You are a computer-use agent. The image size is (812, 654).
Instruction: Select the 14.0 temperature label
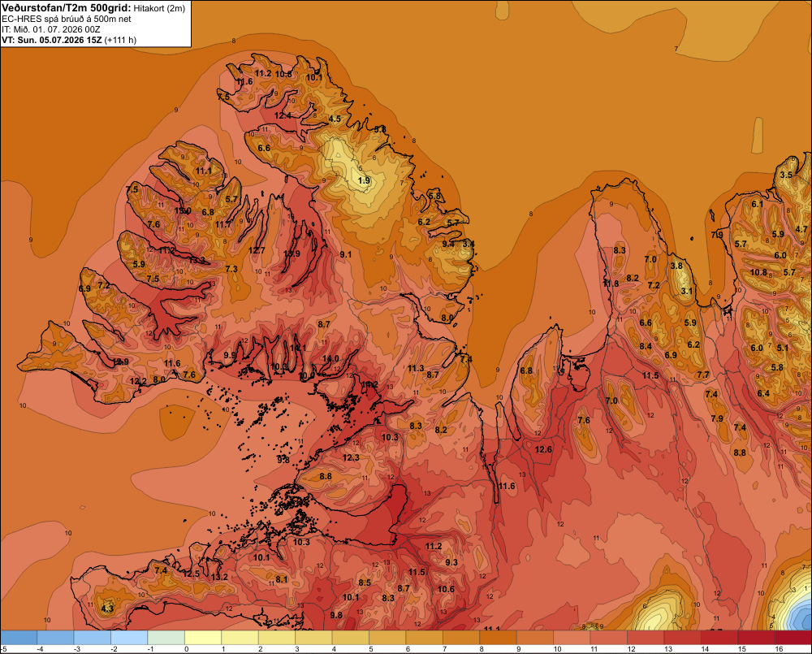coord(330,358)
